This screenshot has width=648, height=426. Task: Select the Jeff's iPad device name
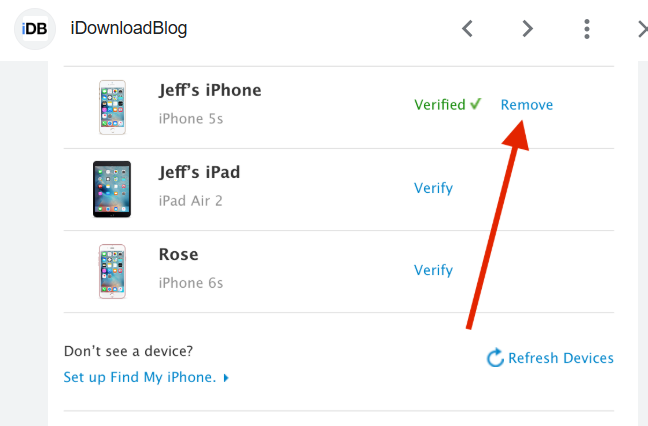pos(199,172)
